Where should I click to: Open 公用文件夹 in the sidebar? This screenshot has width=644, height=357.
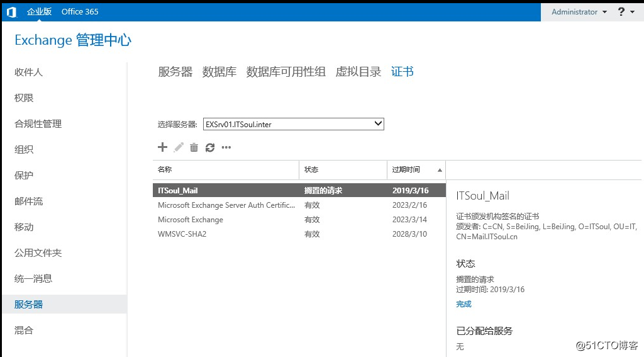pyautogui.click(x=38, y=252)
